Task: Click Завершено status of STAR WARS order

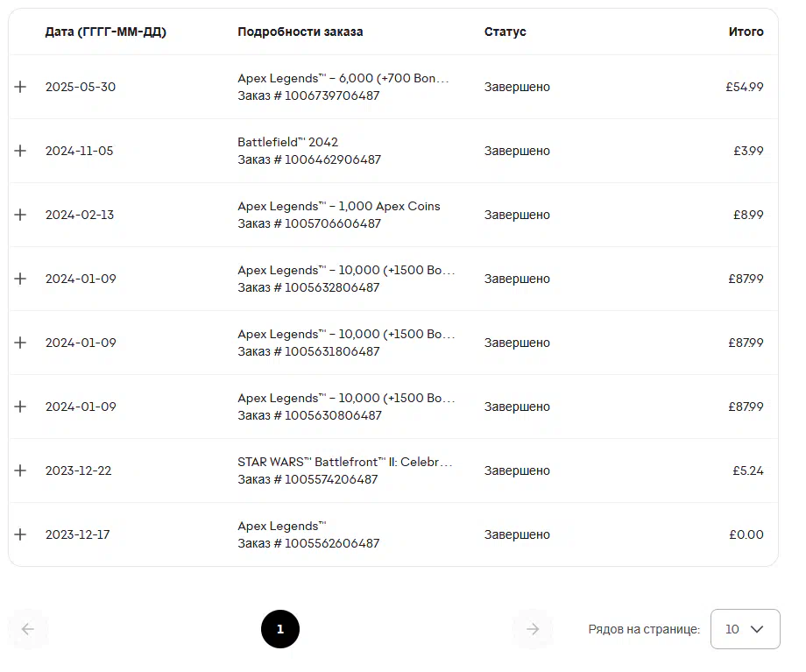Action: pos(517,470)
